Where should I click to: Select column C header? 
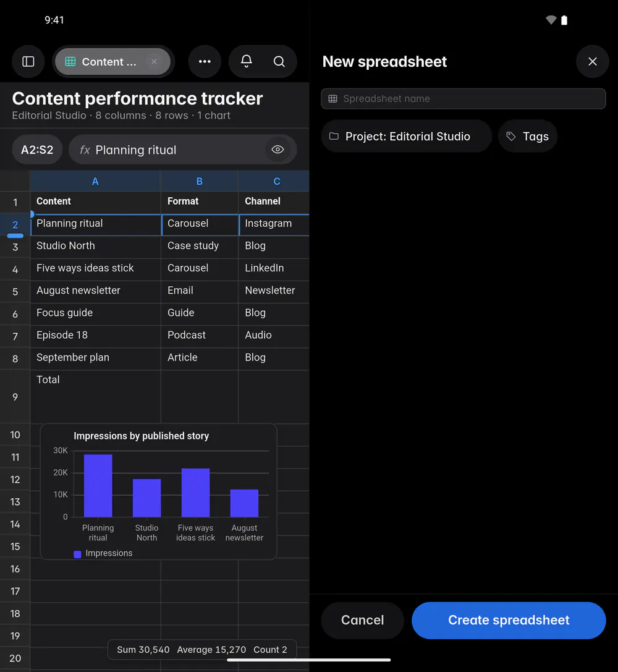tap(274, 181)
